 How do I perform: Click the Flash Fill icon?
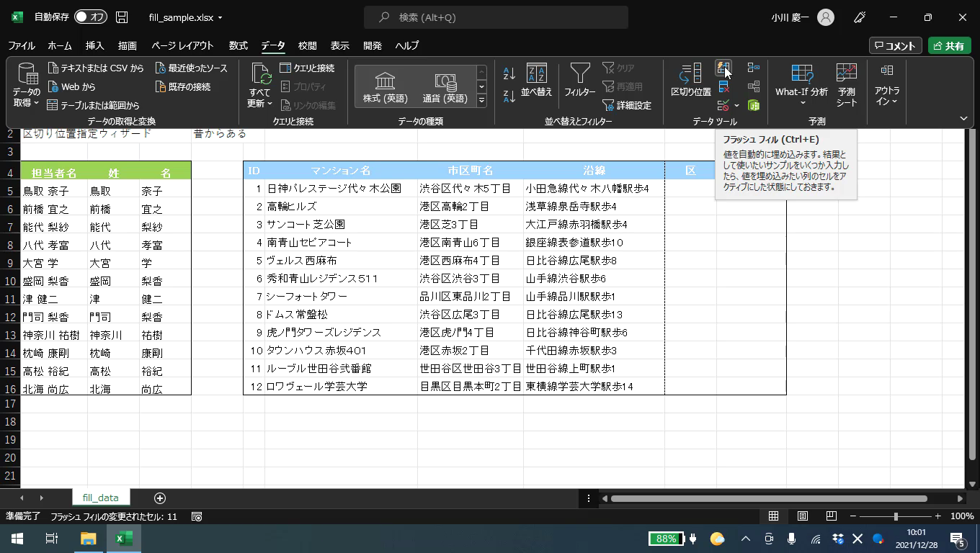(723, 68)
